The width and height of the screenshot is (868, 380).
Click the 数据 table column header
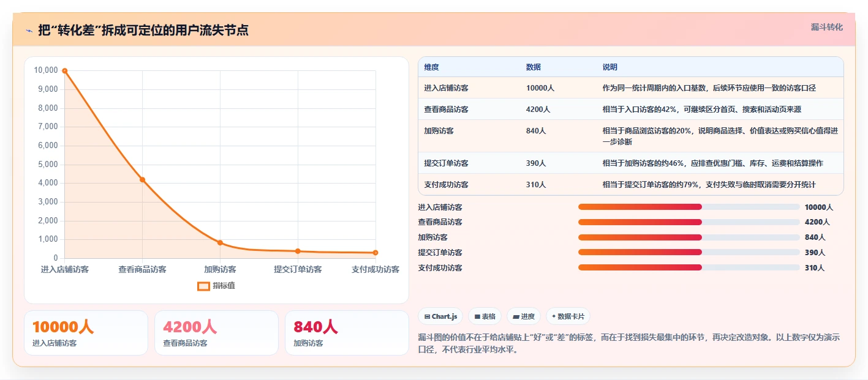[x=534, y=67]
